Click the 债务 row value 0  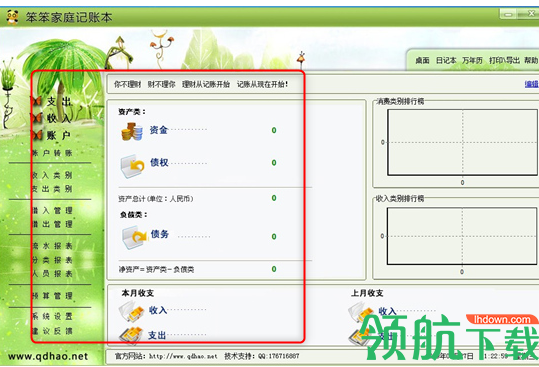tap(274, 236)
